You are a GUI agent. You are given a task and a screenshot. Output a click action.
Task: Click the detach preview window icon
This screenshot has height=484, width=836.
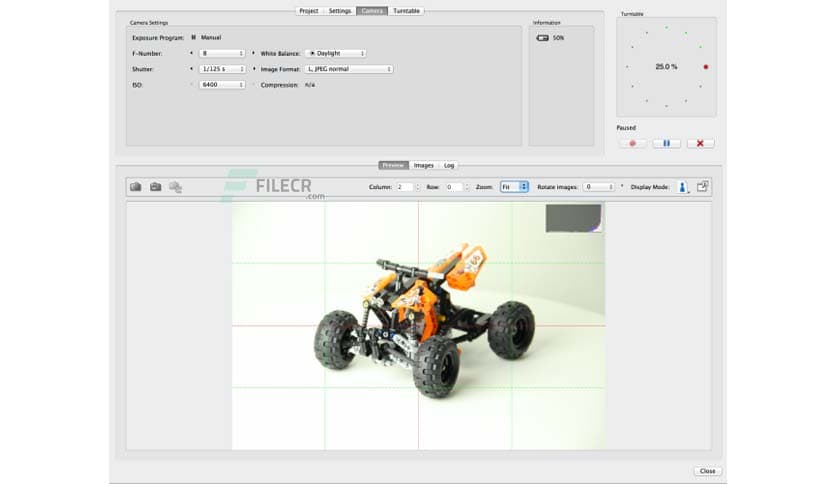coord(702,186)
